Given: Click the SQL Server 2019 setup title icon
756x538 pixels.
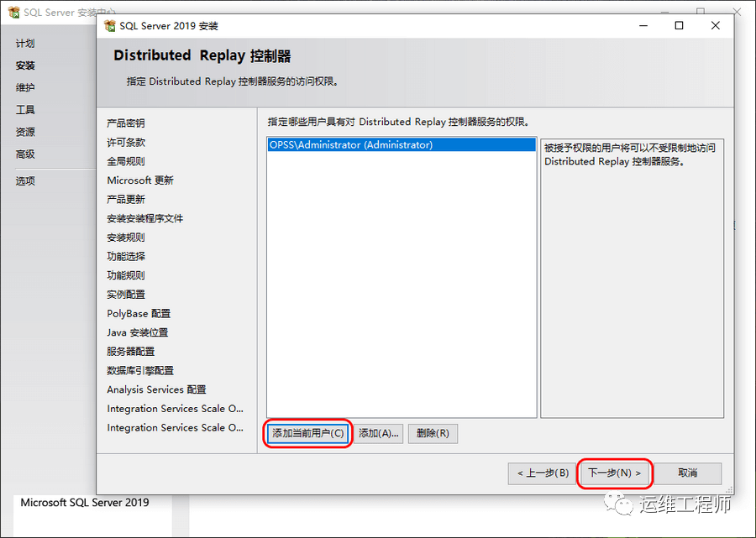Looking at the screenshot, I should pyautogui.click(x=110, y=25).
